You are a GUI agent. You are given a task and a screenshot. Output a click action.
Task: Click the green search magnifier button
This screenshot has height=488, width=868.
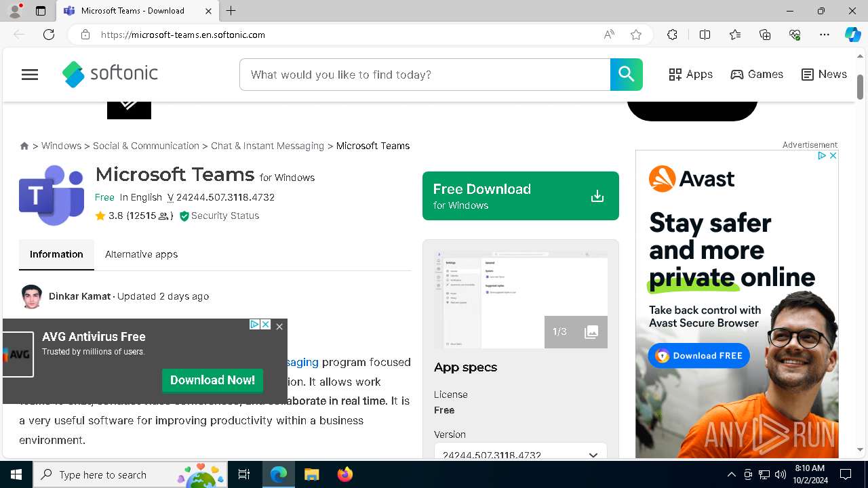tap(626, 75)
